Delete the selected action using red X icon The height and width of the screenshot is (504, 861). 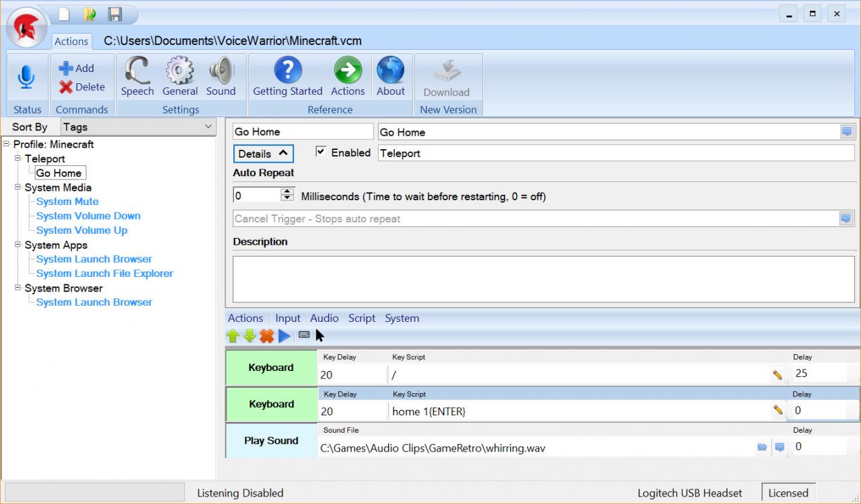pos(267,335)
